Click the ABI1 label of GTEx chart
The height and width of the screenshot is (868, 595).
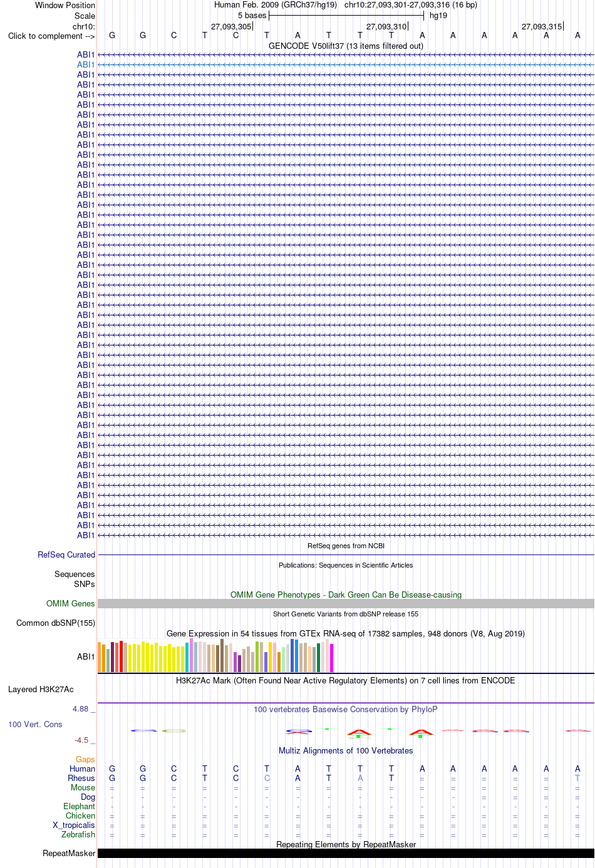86,656
